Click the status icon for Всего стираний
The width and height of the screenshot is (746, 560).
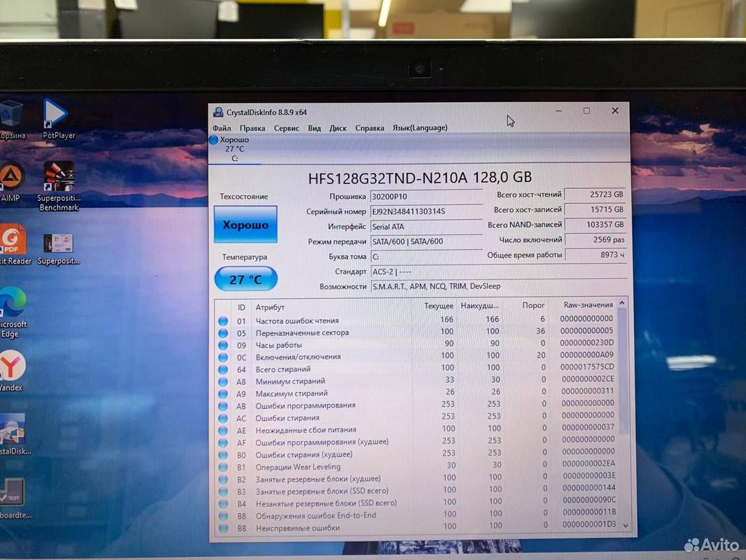pyautogui.click(x=223, y=370)
